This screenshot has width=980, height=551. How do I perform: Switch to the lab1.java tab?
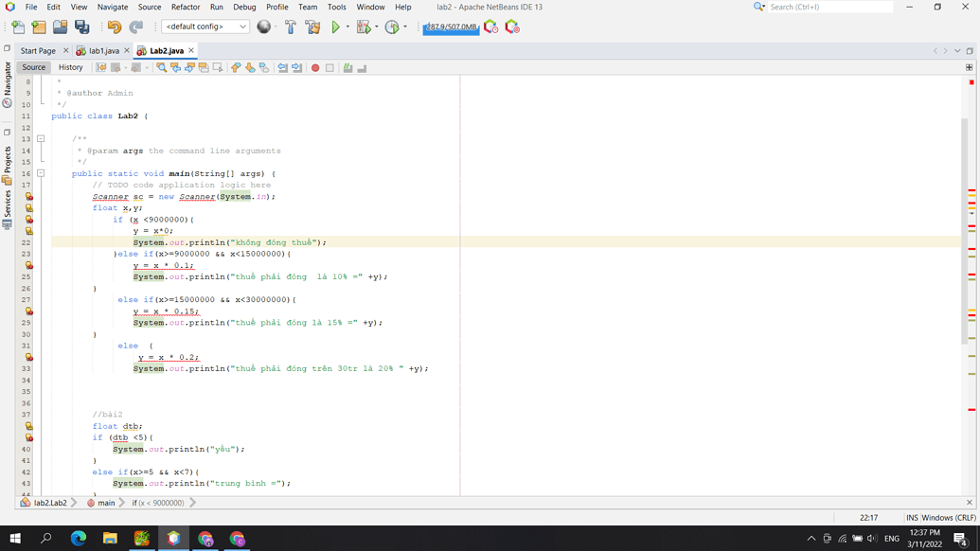click(x=102, y=50)
